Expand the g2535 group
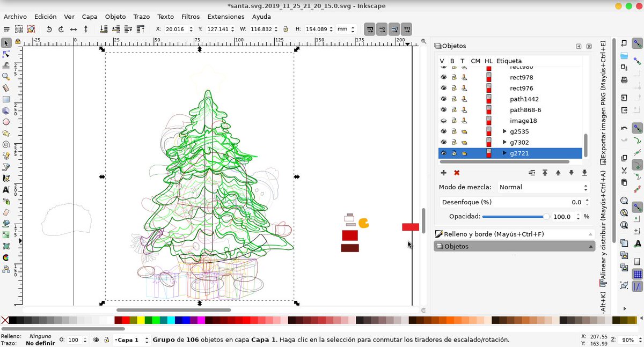Image resolution: width=644 pixels, height=347 pixels. point(504,131)
